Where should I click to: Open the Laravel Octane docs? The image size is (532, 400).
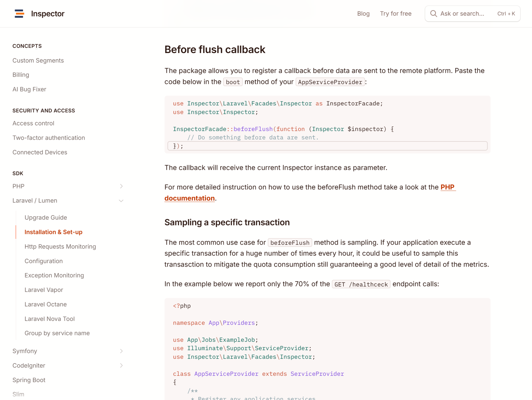click(x=46, y=304)
